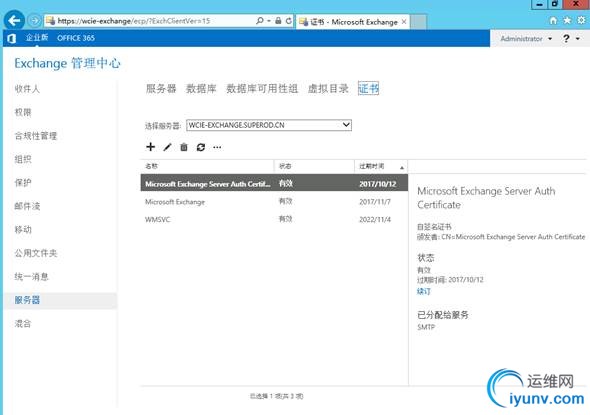This screenshot has height=415, width=590.
Task: Click the Office logo icon
Action: [12, 38]
